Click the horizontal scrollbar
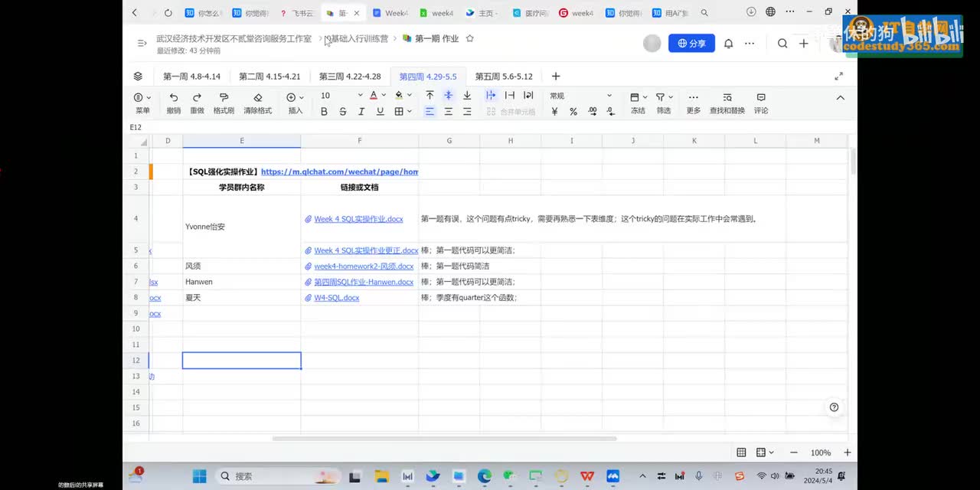This screenshot has width=980, height=490. (x=444, y=439)
